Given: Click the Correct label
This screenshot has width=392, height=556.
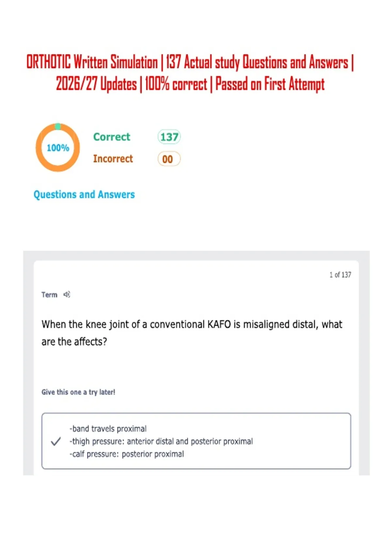Looking at the screenshot, I should point(112,137).
